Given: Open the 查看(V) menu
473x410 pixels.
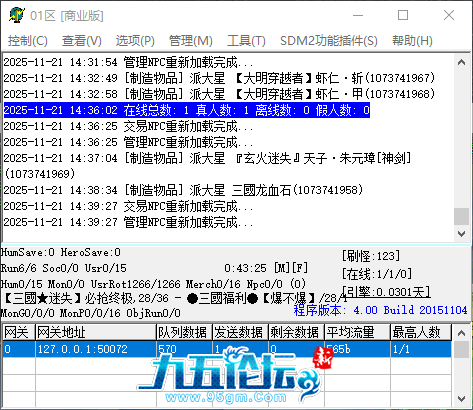Looking at the screenshot, I should (82, 41).
